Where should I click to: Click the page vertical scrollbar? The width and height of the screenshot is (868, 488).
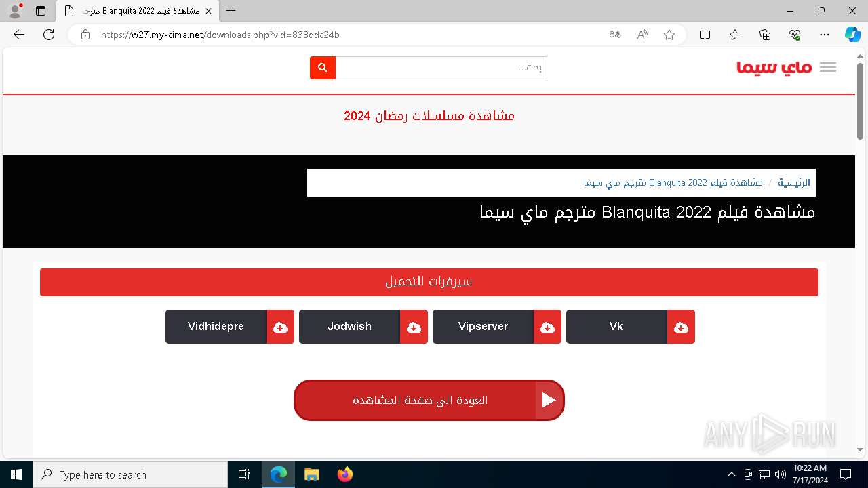(860, 102)
